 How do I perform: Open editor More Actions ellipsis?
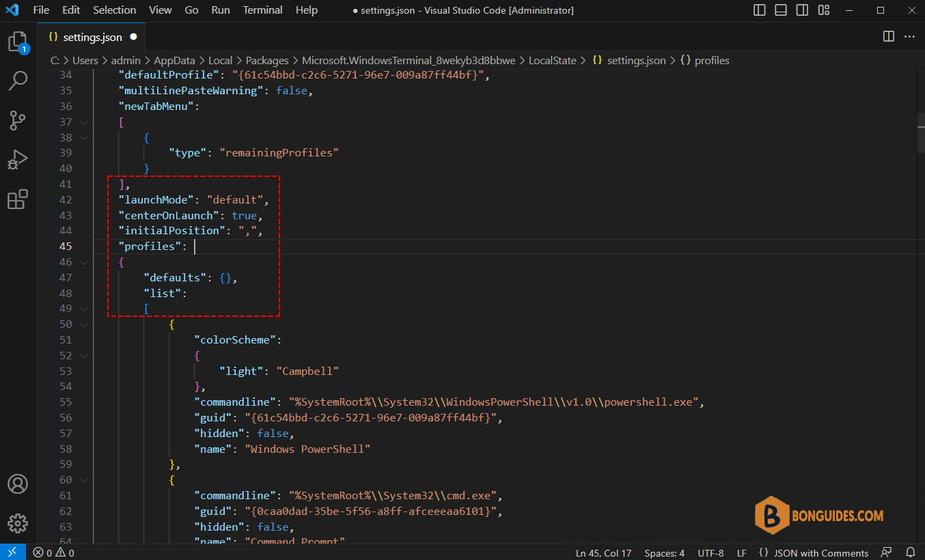coord(909,36)
